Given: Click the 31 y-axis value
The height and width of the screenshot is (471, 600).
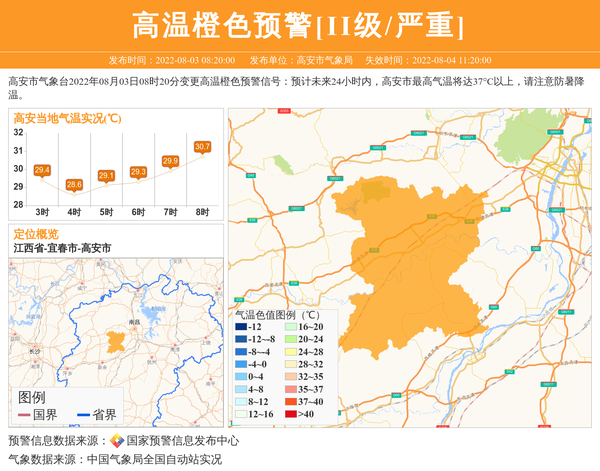Looking at the screenshot, I should click(x=18, y=151).
